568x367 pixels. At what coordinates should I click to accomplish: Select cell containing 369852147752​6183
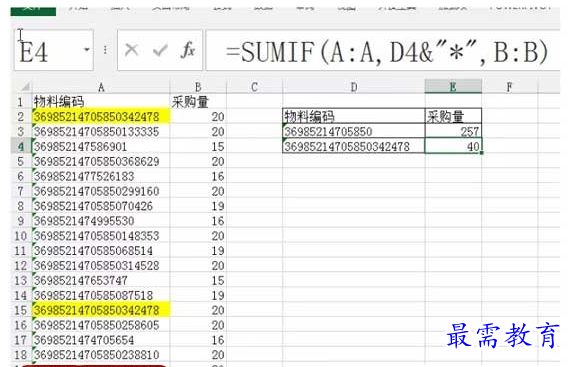coord(101,176)
